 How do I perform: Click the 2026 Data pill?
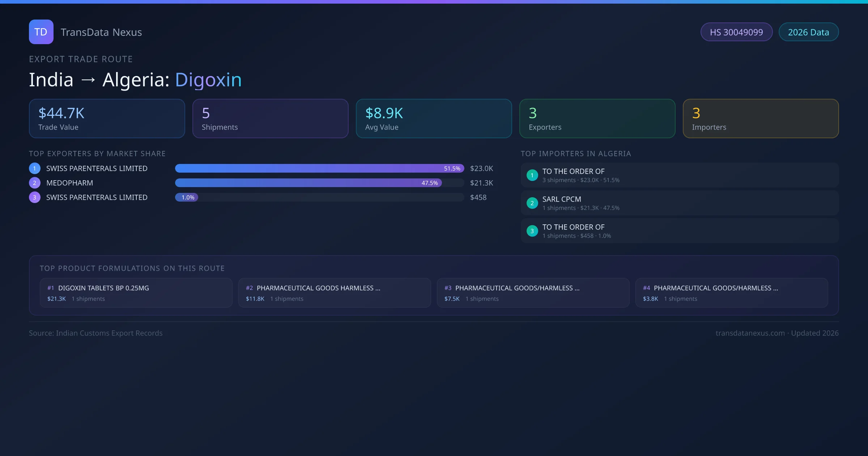[808, 32]
